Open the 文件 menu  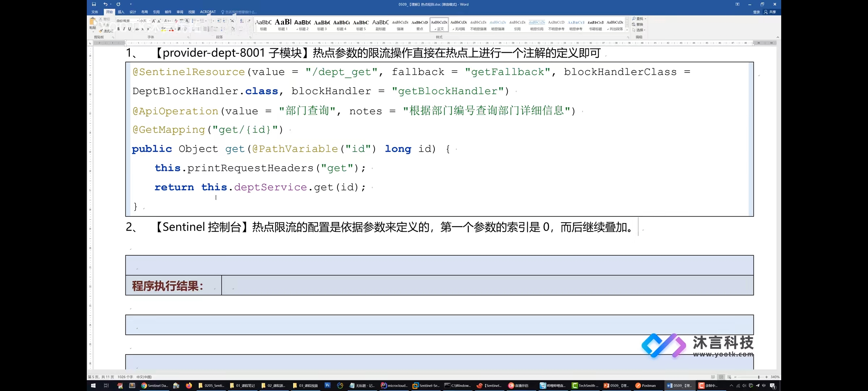[95, 12]
